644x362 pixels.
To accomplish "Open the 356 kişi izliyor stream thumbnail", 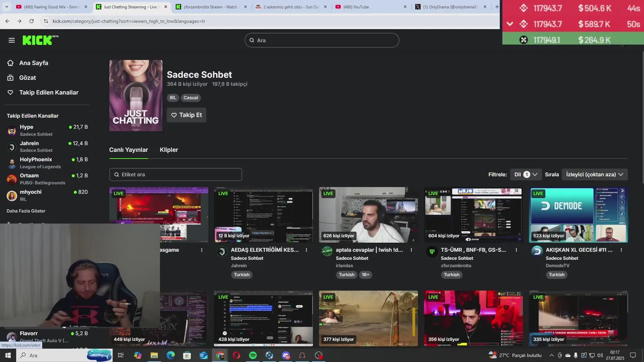I will coord(473,318).
